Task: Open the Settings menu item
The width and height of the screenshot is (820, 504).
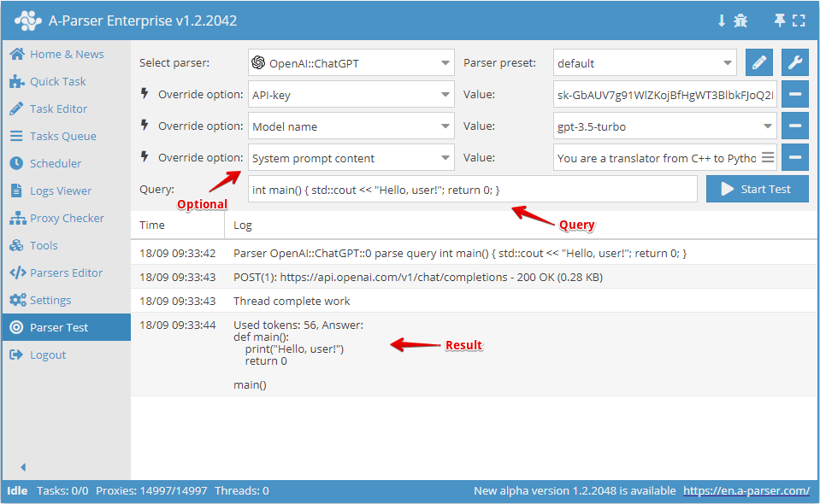Action: coord(52,300)
